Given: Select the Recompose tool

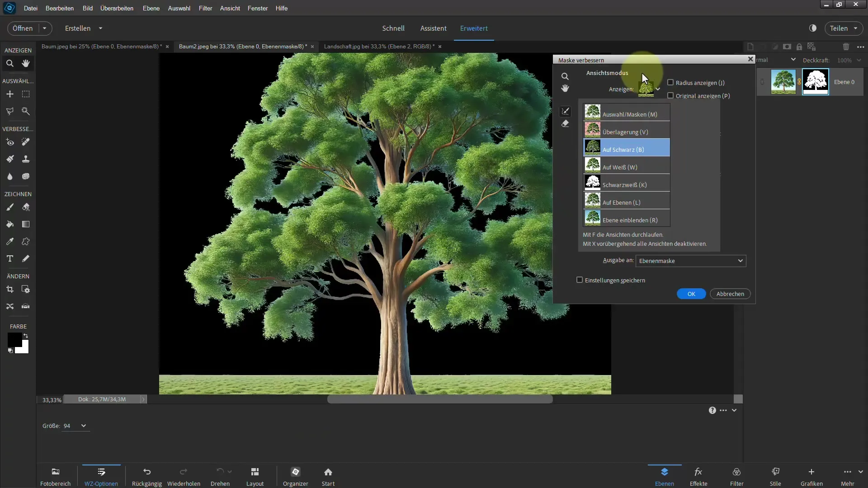Looking at the screenshot, I should tap(26, 289).
